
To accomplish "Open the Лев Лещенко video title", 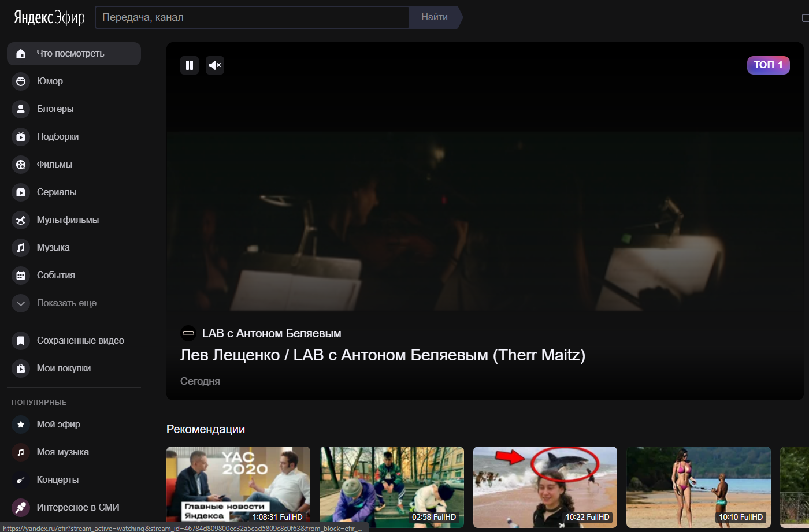I will click(383, 355).
